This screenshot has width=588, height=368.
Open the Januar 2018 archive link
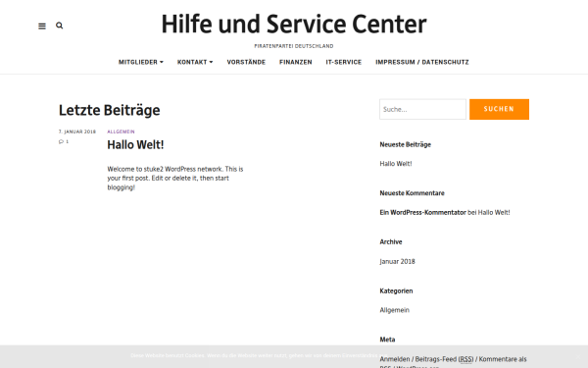[x=397, y=261]
